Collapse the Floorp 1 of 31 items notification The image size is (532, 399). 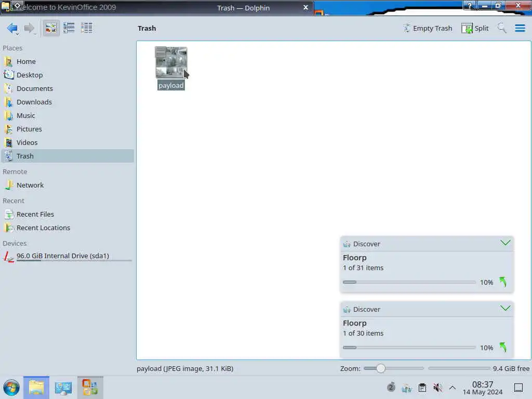click(505, 243)
